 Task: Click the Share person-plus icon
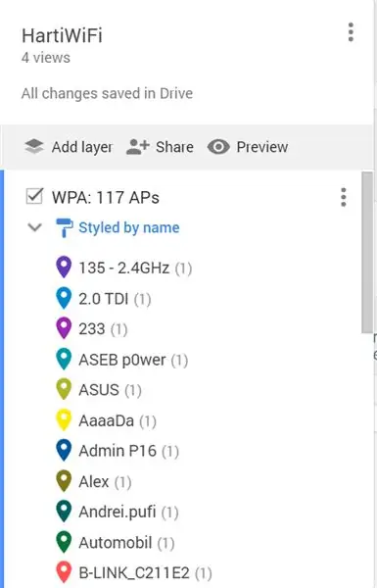tap(137, 147)
